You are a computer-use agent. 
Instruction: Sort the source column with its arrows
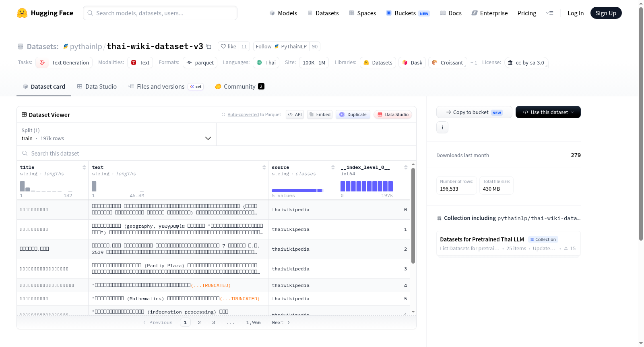333,167
